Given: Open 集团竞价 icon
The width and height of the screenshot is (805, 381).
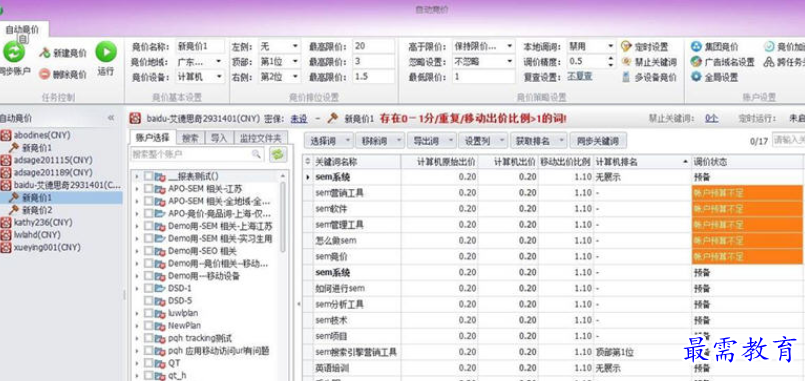Looking at the screenshot, I should [x=696, y=47].
